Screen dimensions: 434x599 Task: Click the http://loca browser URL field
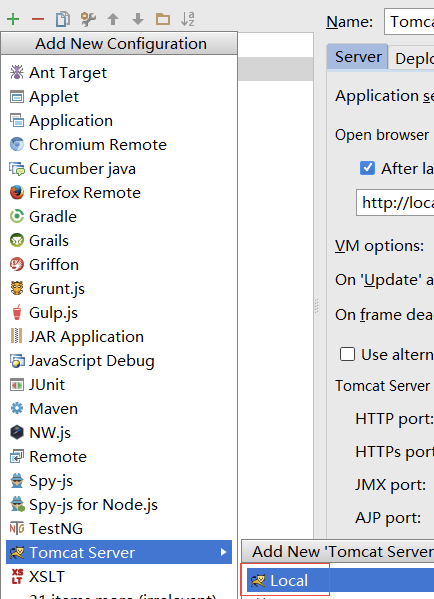[395, 202]
